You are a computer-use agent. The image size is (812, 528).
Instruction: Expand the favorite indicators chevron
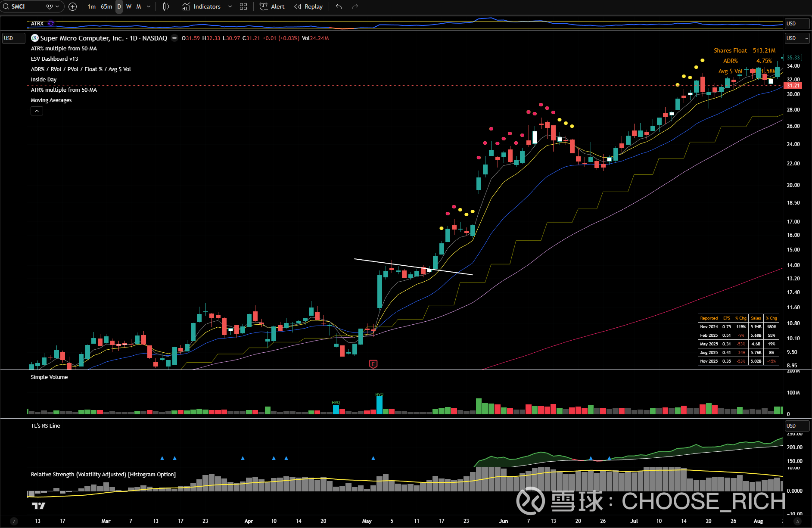pos(230,6)
